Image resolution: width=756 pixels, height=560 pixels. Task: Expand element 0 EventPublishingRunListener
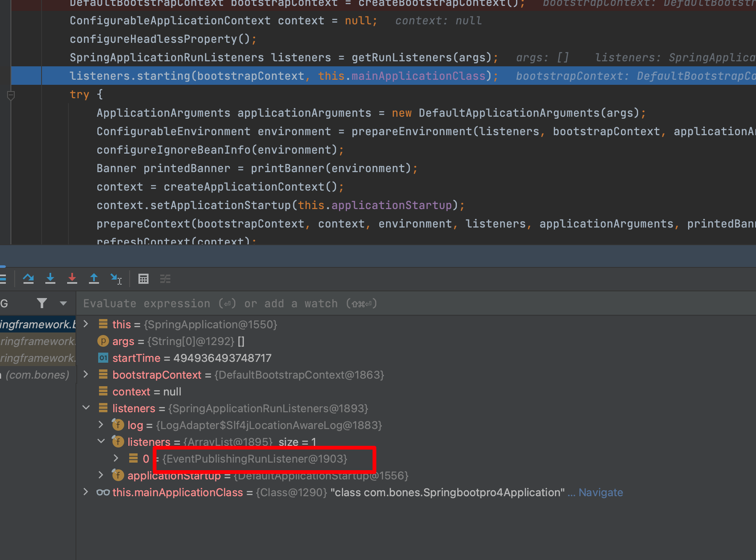coord(116,458)
